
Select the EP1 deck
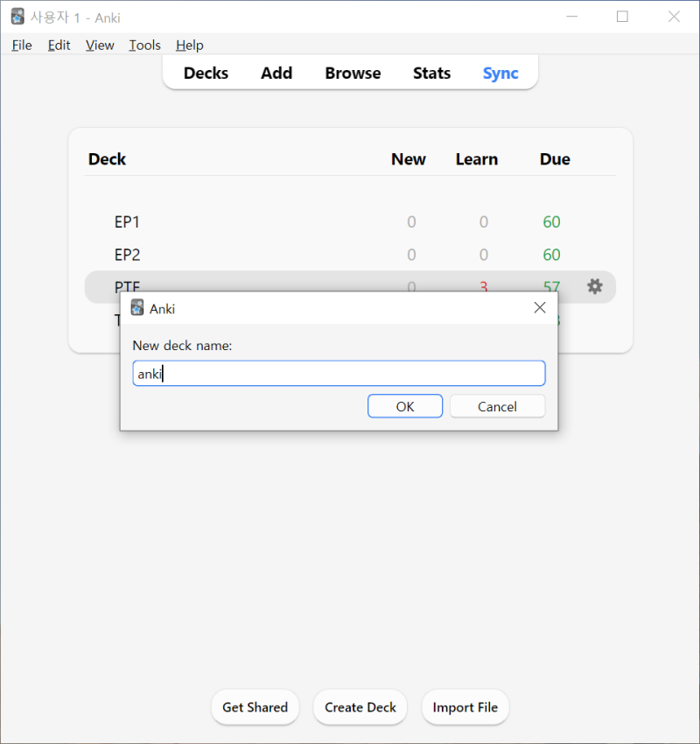coord(127,222)
